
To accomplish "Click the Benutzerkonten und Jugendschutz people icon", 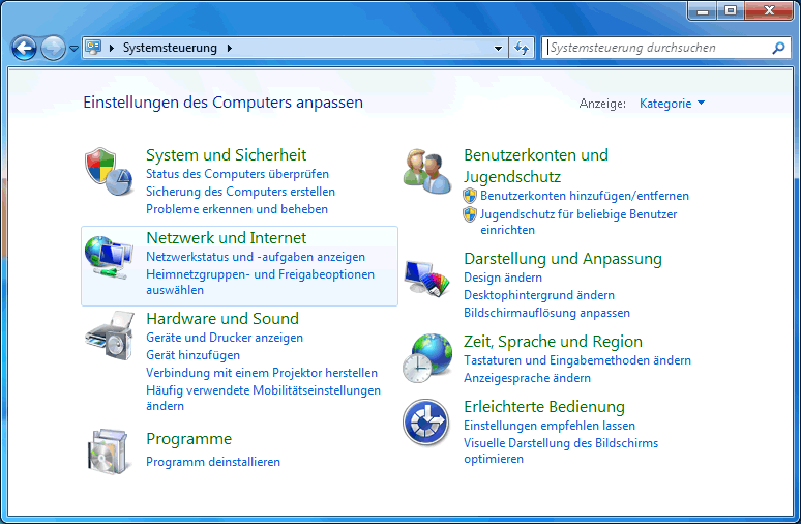I will (427, 172).
